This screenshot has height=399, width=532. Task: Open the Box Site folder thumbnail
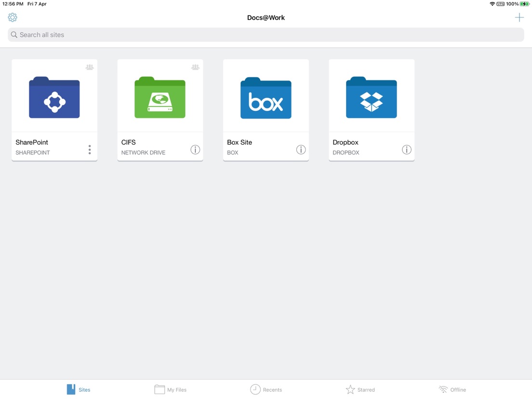(266, 98)
